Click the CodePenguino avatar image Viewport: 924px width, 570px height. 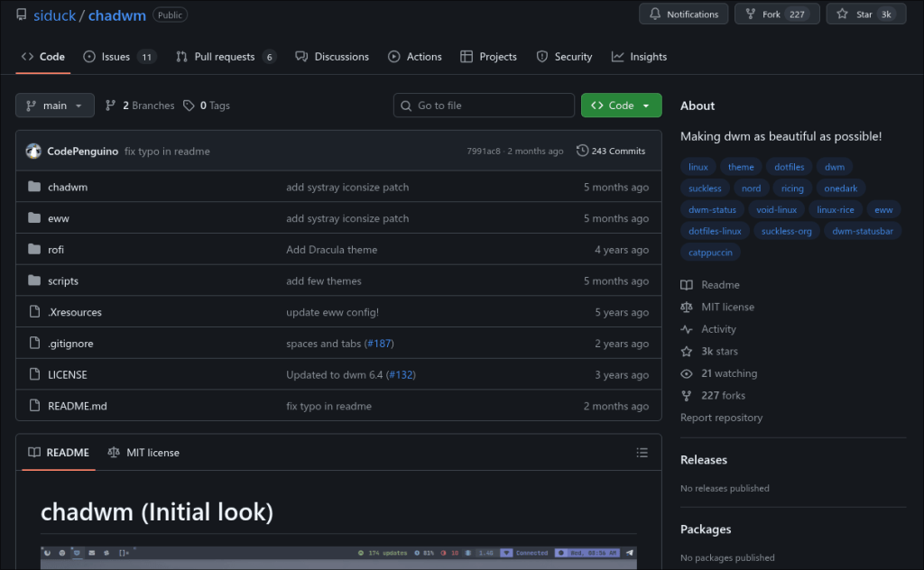click(33, 152)
